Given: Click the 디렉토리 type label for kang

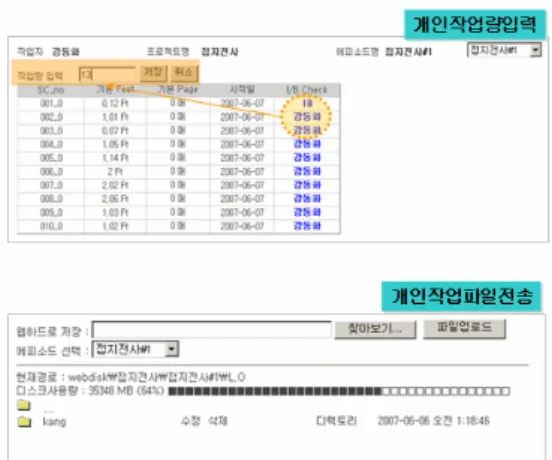Looking at the screenshot, I should [x=336, y=421].
